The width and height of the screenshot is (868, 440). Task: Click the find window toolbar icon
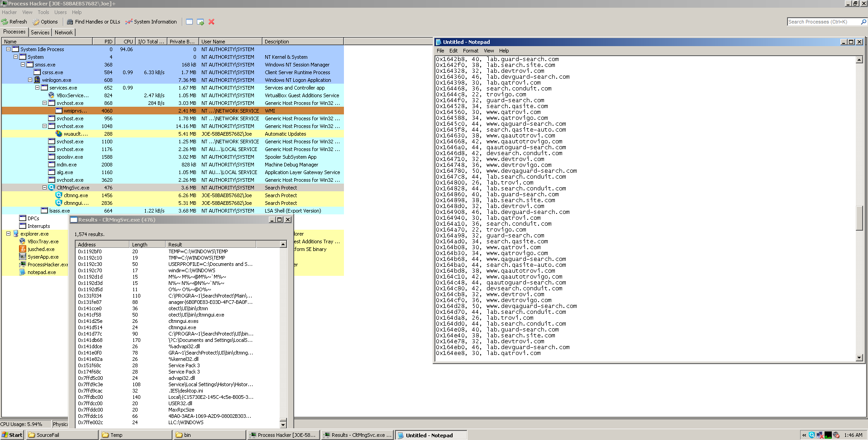(x=189, y=22)
